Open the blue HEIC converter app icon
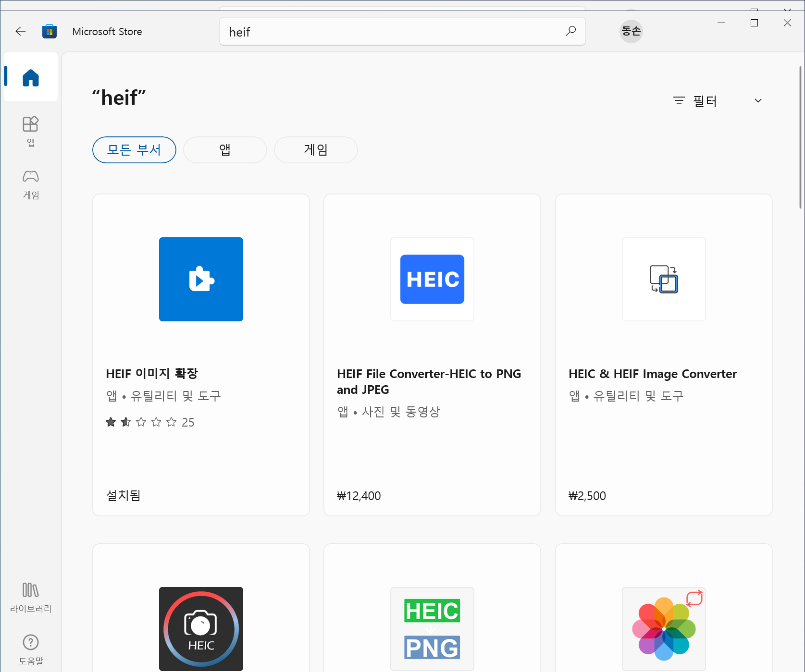Viewport: 805px width, 672px height. click(432, 279)
